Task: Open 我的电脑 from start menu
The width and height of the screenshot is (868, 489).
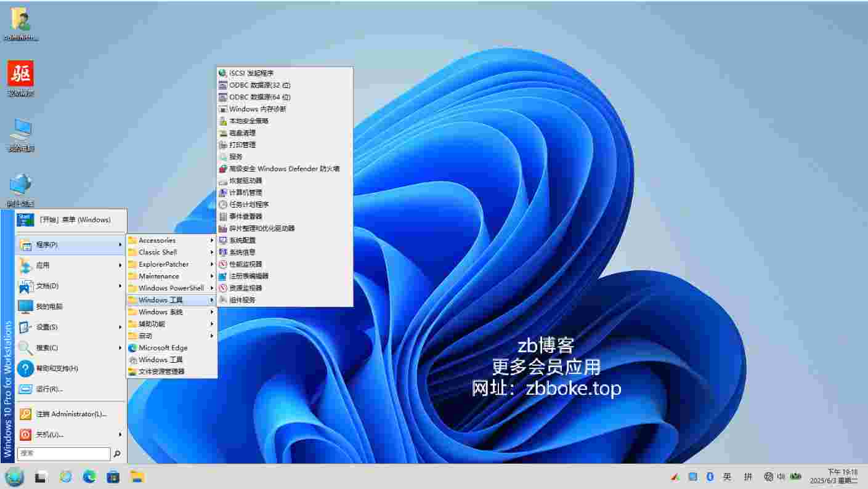Action: 71,307
